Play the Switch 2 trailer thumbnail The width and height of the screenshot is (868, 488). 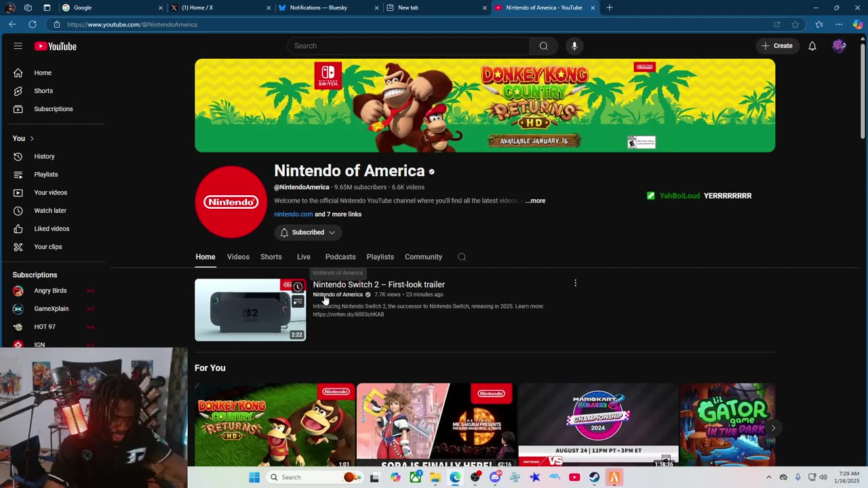250,310
